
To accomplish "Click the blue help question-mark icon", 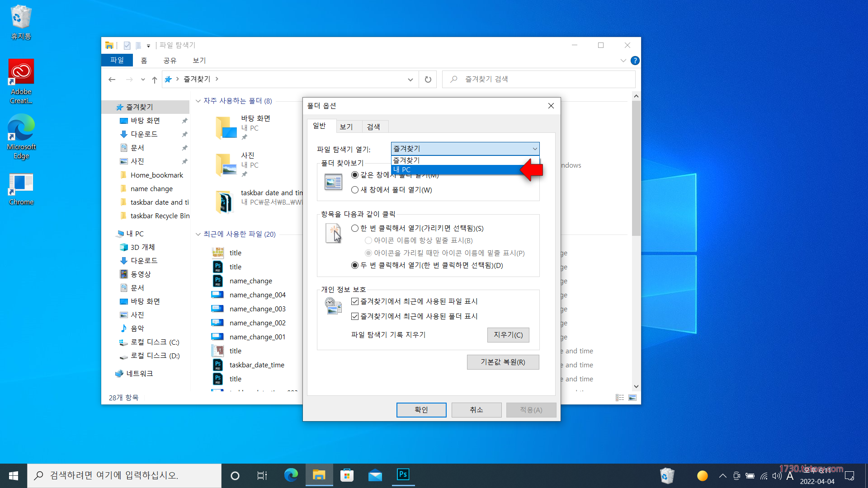I will 635,61.
